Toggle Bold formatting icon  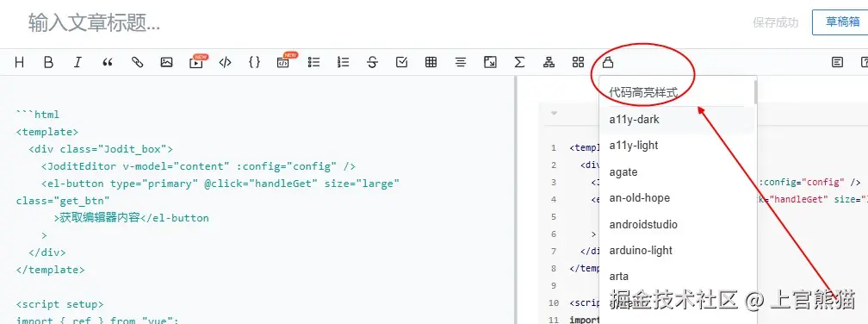point(49,63)
